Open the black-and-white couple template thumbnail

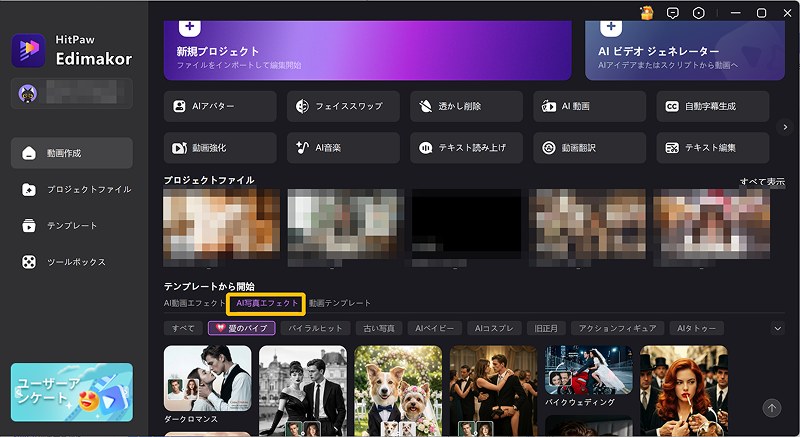(x=303, y=391)
